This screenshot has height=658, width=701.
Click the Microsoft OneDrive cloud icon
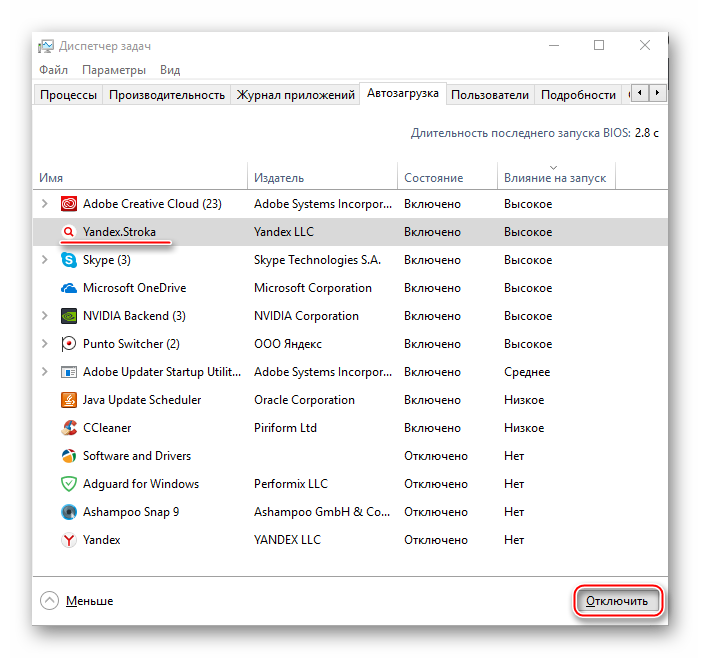point(69,288)
